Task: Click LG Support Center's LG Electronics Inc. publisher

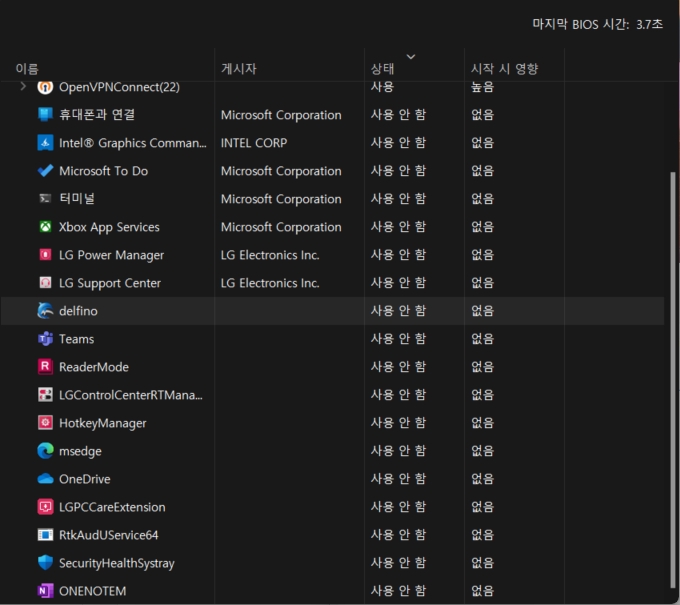Action: [x=270, y=283]
